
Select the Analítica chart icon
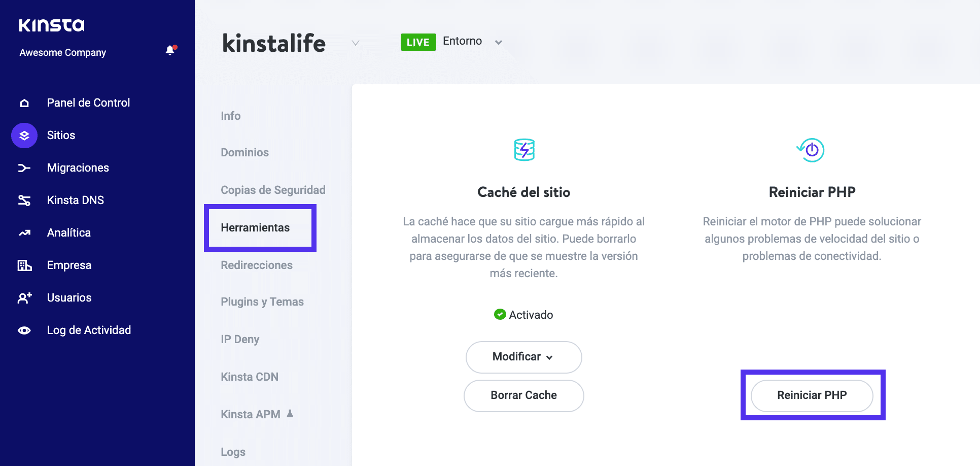[24, 232]
